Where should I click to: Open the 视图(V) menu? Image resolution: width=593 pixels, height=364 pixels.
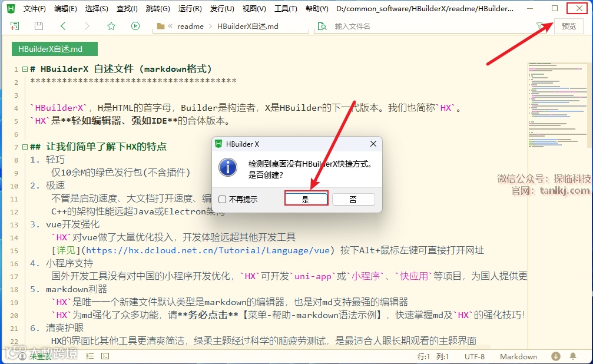tap(254, 8)
